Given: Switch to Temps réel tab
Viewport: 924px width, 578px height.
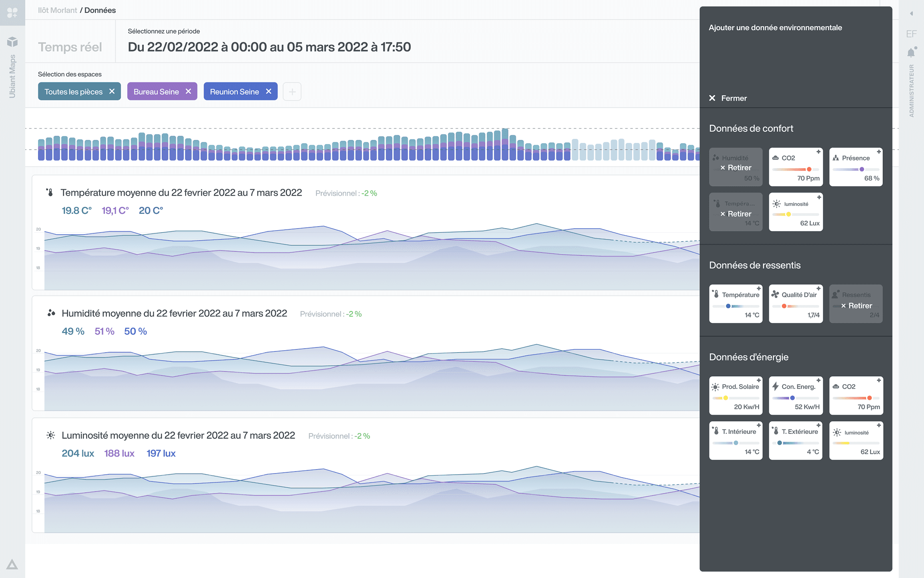Looking at the screenshot, I should point(70,47).
